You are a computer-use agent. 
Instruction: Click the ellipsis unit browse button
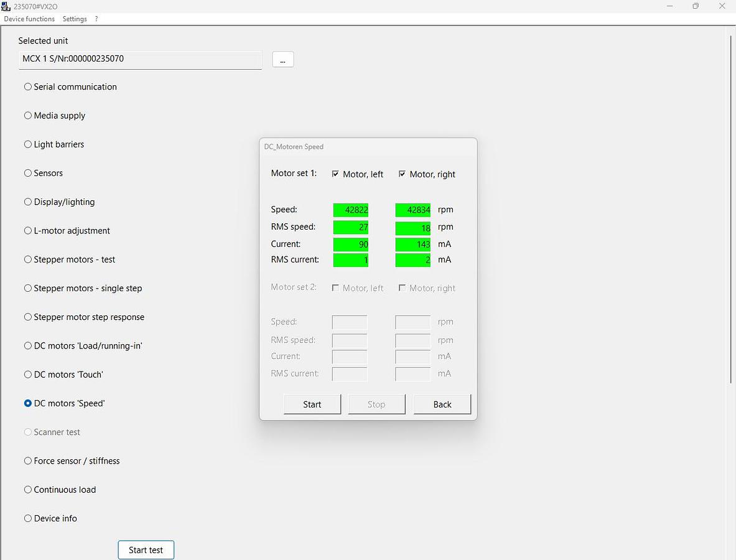(282, 60)
